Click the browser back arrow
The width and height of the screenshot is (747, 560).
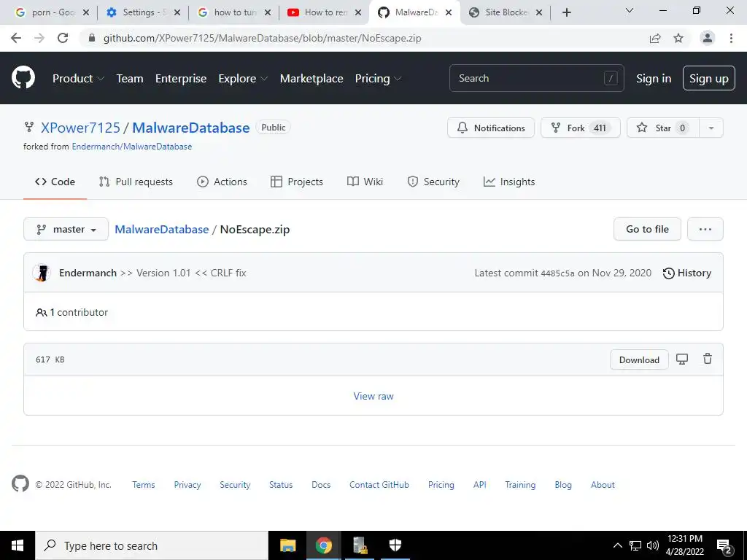[16, 38]
